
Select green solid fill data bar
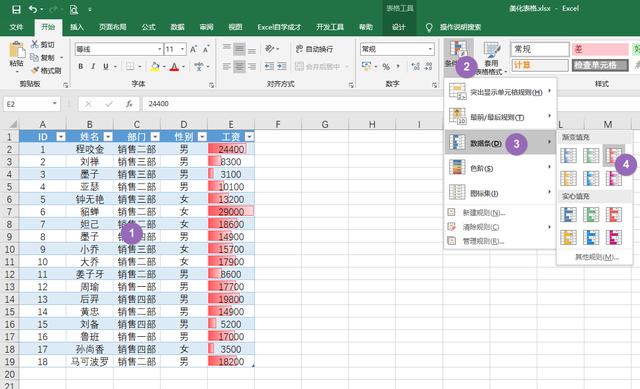click(591, 214)
